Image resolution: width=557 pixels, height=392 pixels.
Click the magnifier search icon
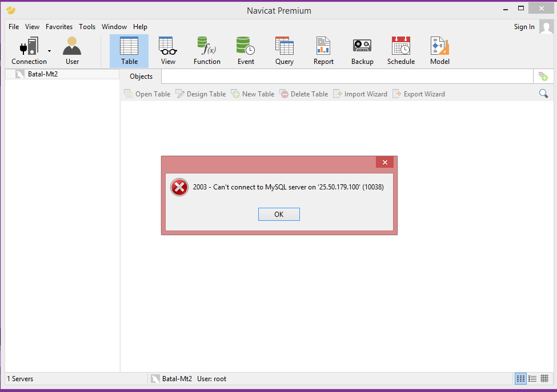(x=543, y=94)
